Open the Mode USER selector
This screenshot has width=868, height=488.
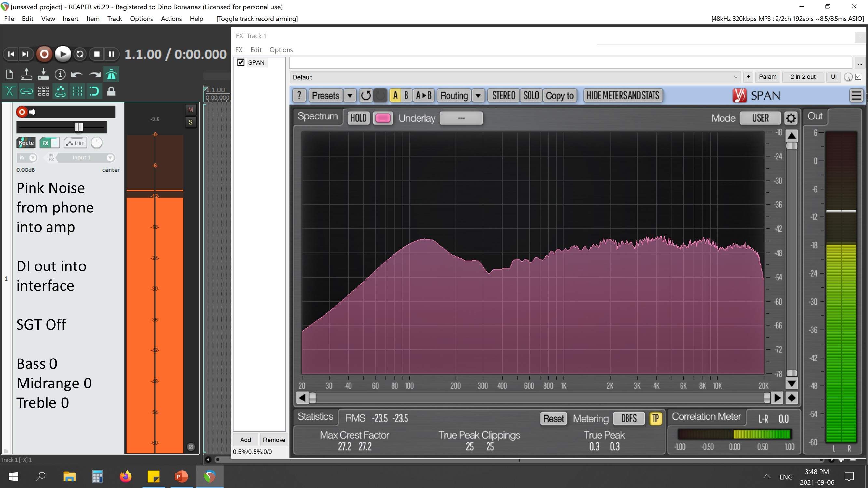(760, 118)
